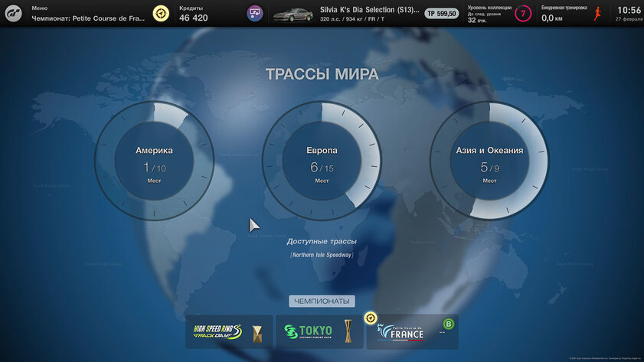Screen dimensions: 644x362
Task: Open the Америка tracks dial
Action: pos(154,161)
